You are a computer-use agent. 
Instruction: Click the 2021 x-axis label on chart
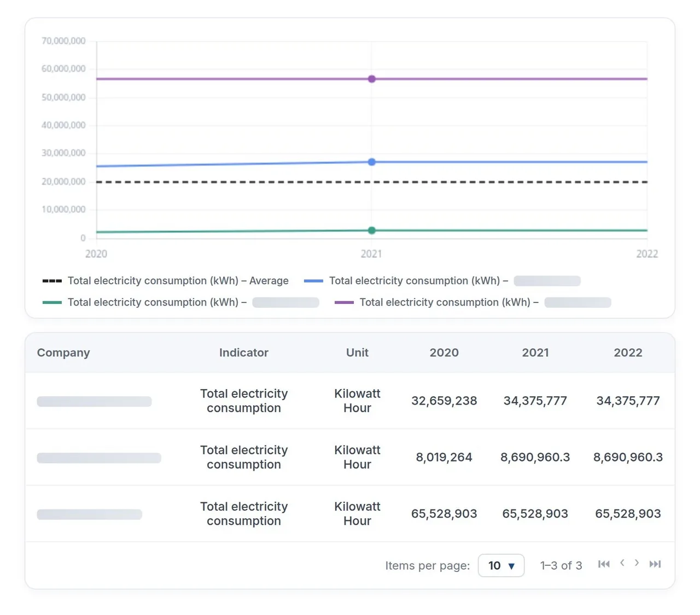click(x=371, y=254)
